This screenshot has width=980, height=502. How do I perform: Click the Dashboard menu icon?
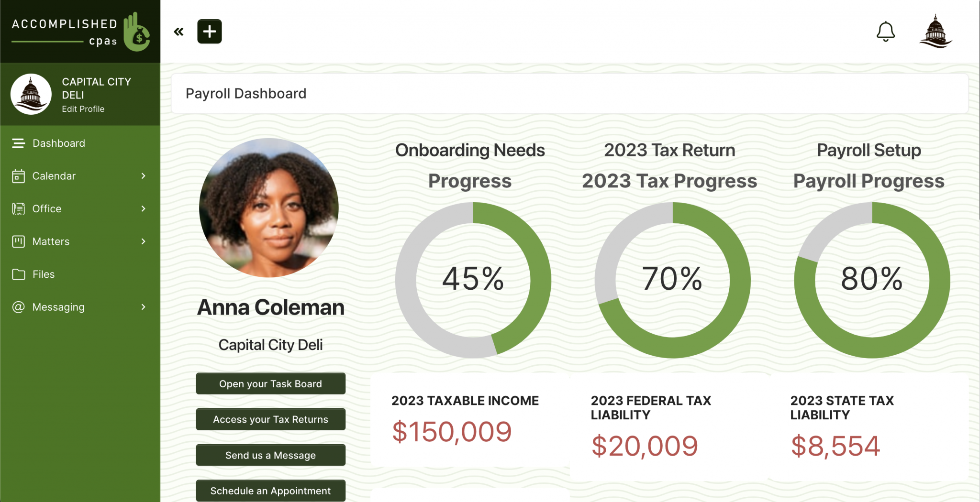[19, 143]
